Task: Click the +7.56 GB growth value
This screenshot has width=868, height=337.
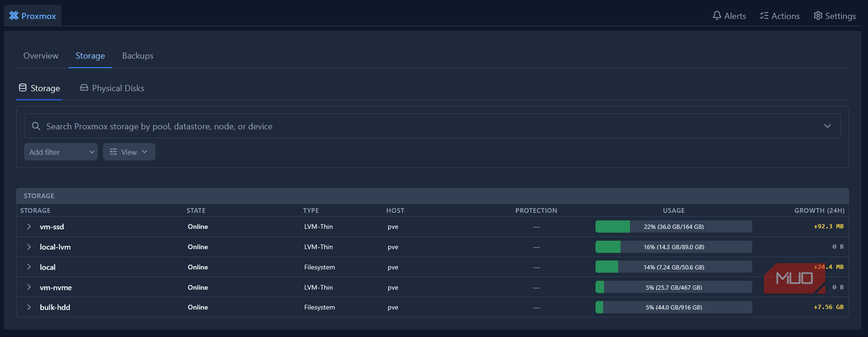Action: pyautogui.click(x=828, y=307)
